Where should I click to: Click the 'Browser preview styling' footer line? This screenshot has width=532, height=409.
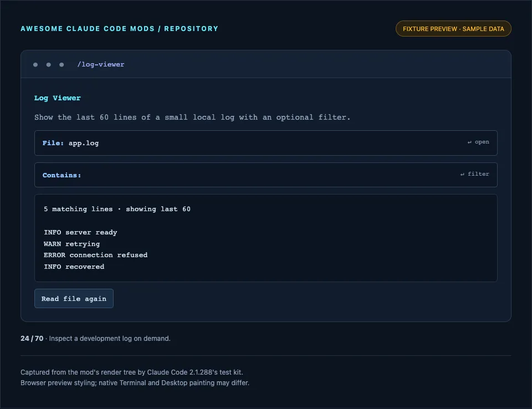(x=135, y=383)
